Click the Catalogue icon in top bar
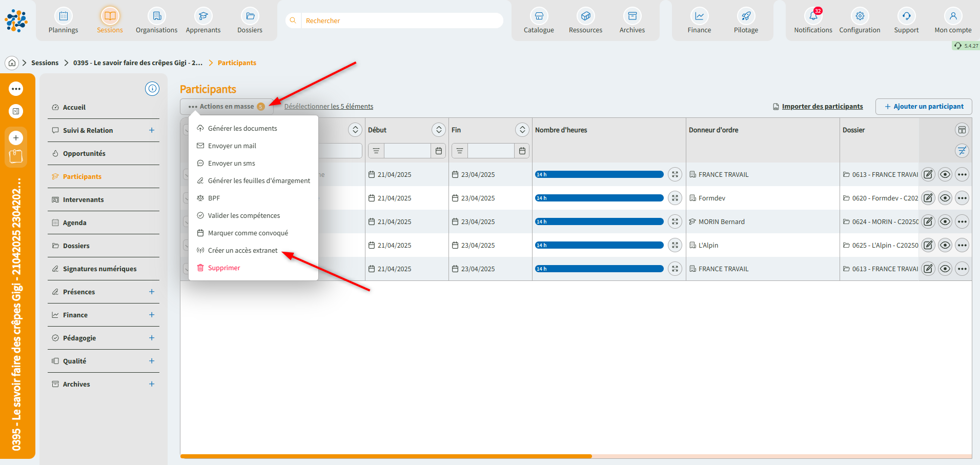Viewport: 980px width, 465px height. [x=539, y=16]
